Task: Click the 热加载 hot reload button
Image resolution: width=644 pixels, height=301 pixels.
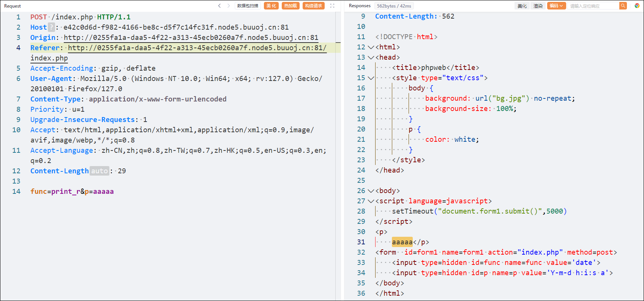Action: [x=290, y=6]
